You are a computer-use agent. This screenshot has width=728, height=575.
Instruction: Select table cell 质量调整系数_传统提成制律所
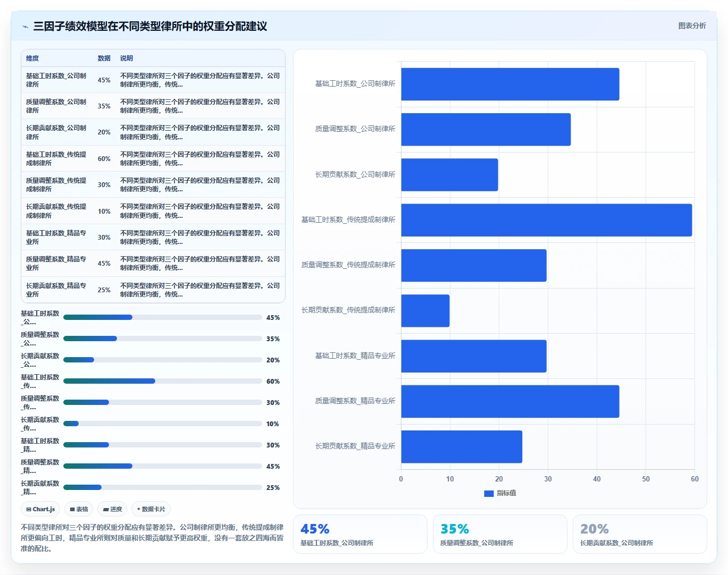pyautogui.click(x=56, y=185)
